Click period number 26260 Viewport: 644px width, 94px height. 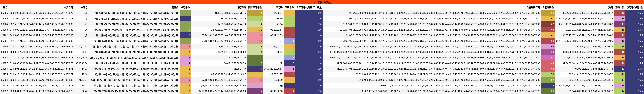(x=4, y=46)
